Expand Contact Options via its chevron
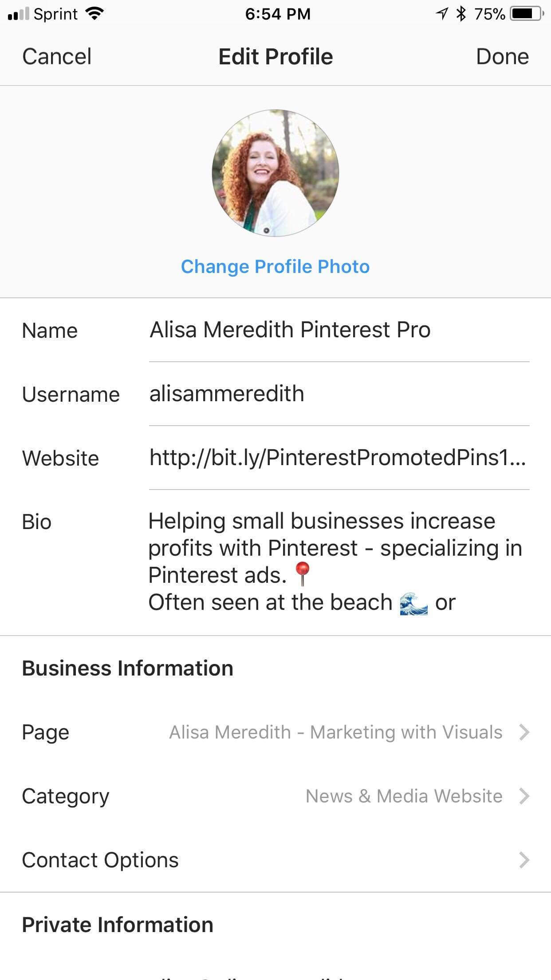Image resolution: width=551 pixels, height=980 pixels. click(525, 860)
